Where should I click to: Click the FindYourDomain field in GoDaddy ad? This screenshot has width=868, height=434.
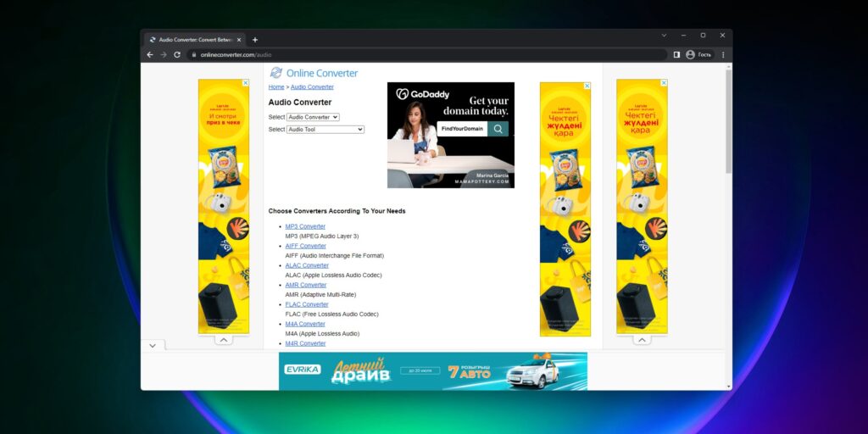click(462, 129)
